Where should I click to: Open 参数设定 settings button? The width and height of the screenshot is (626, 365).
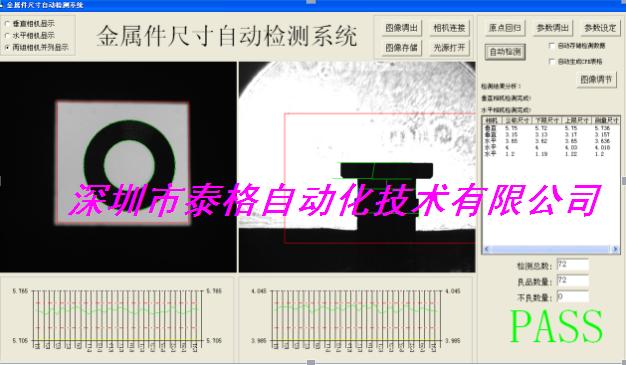(x=600, y=28)
